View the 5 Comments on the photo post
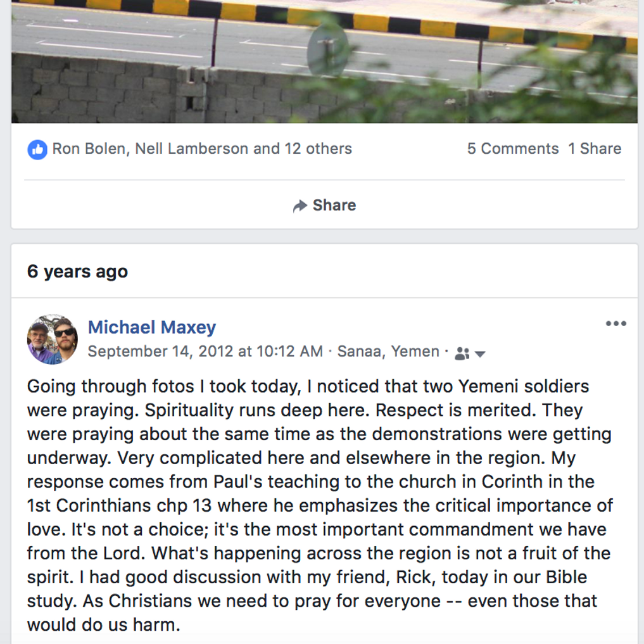Screen dimensions: 644x644 (512, 149)
